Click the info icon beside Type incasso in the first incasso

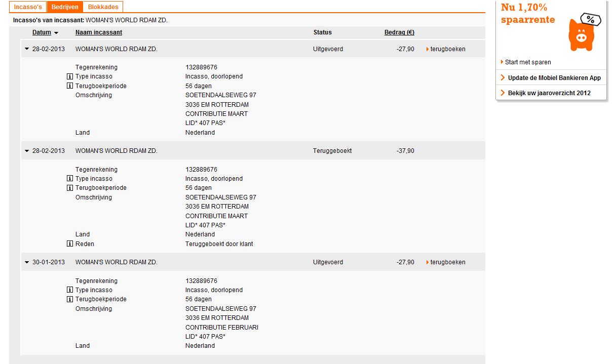click(x=70, y=77)
